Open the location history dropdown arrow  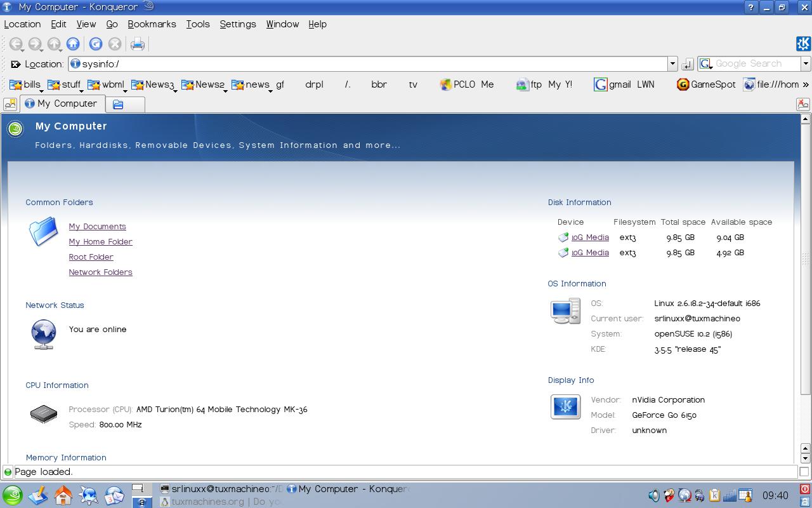(672, 64)
